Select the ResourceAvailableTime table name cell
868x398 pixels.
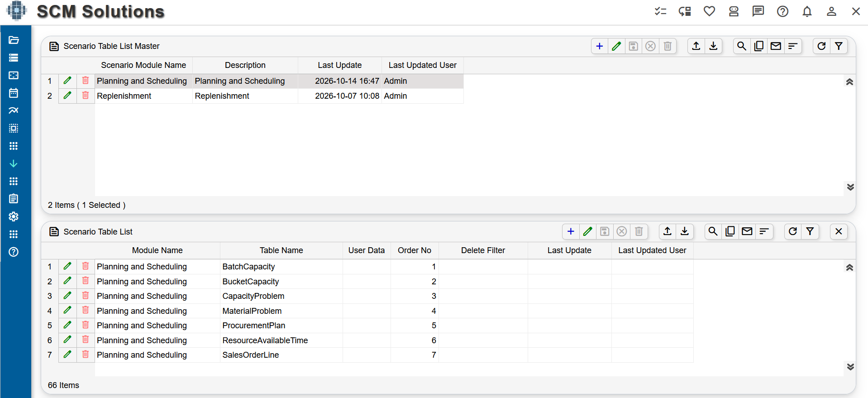pos(281,340)
